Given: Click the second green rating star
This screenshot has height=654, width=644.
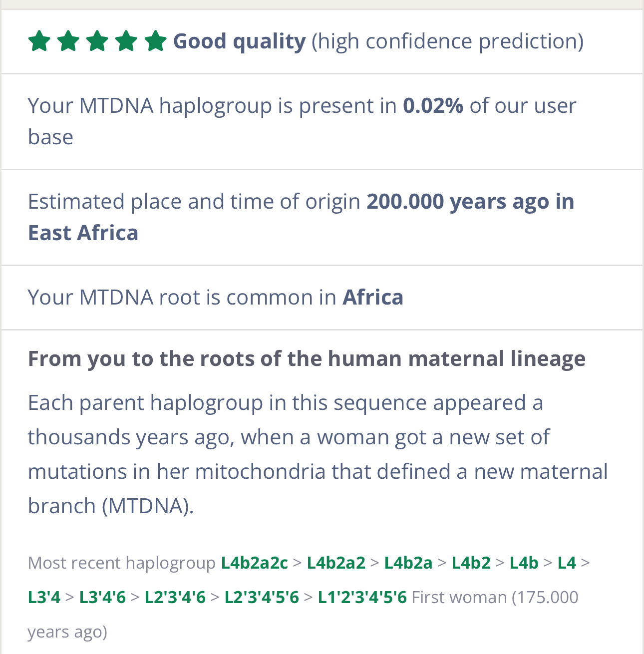Looking at the screenshot, I should point(68,41).
